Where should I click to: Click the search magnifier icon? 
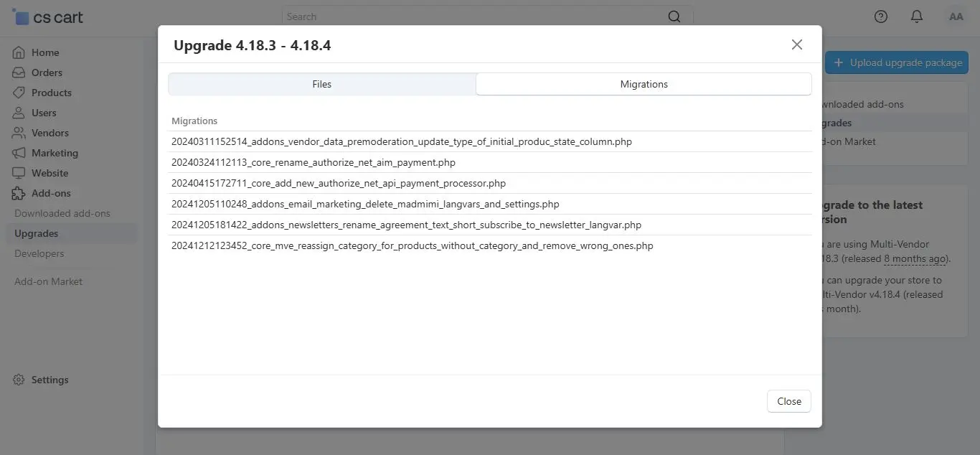click(x=674, y=17)
